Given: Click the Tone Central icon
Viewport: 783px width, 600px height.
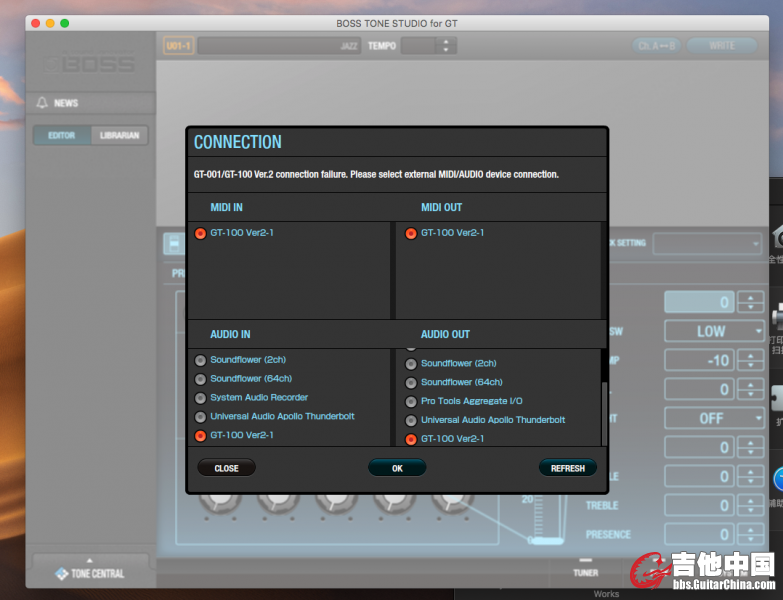Looking at the screenshot, I should point(62,574).
